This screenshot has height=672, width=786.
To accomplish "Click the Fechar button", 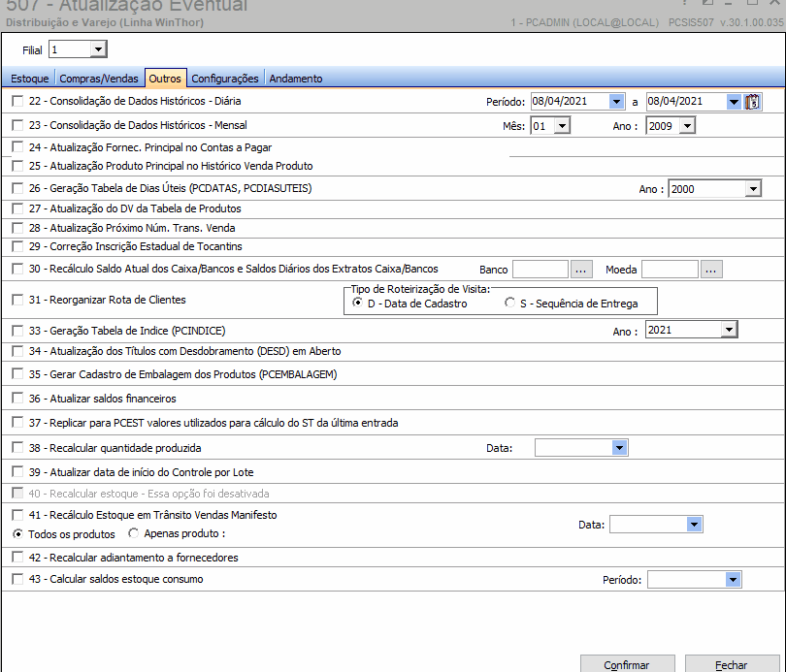I will click(x=732, y=665).
